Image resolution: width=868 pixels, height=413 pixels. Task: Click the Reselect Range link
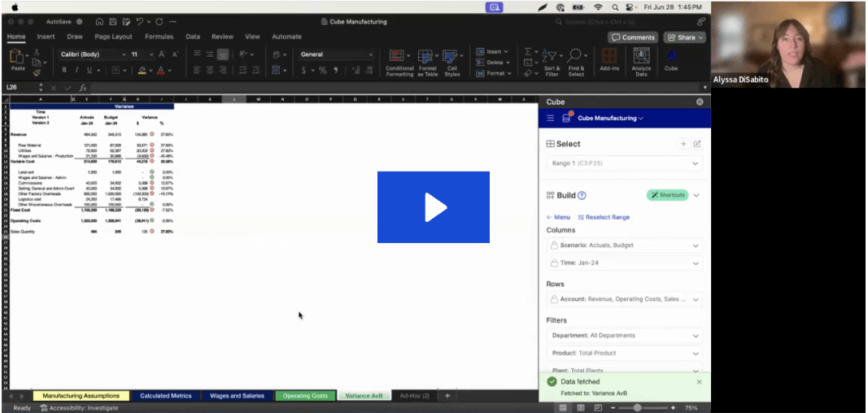604,217
